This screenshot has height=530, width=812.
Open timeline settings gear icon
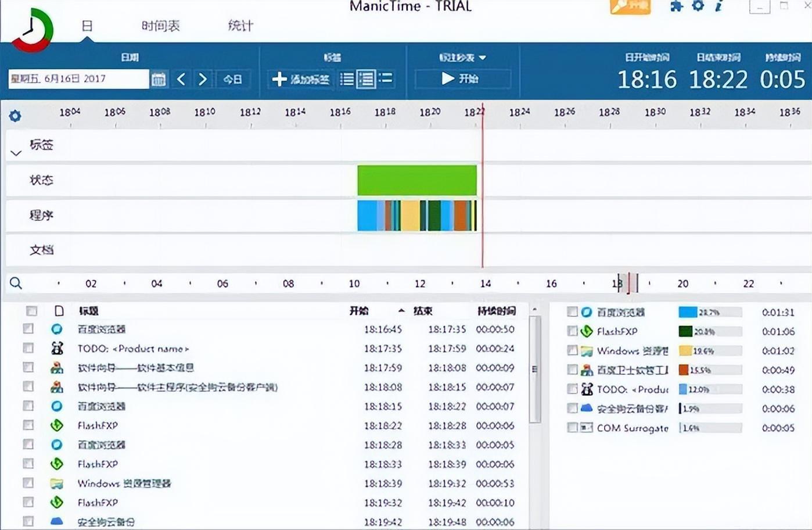pos(15,116)
